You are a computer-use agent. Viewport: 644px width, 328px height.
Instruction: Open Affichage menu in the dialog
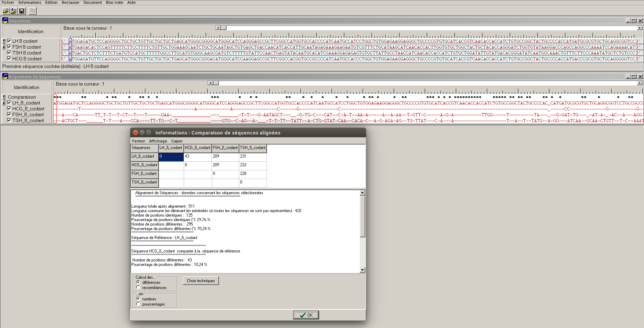158,141
